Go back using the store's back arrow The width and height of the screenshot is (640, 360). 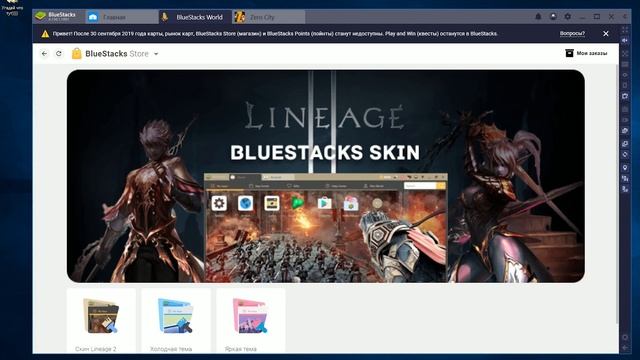44,53
